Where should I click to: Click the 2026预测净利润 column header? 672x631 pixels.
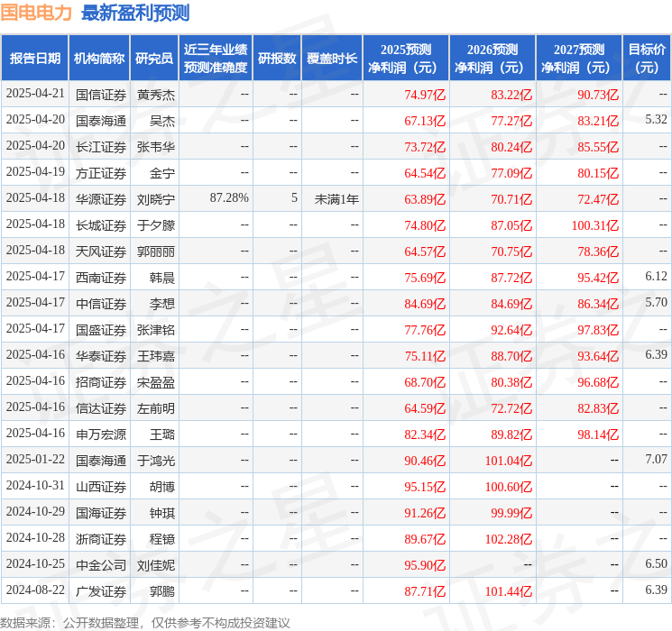(x=492, y=59)
